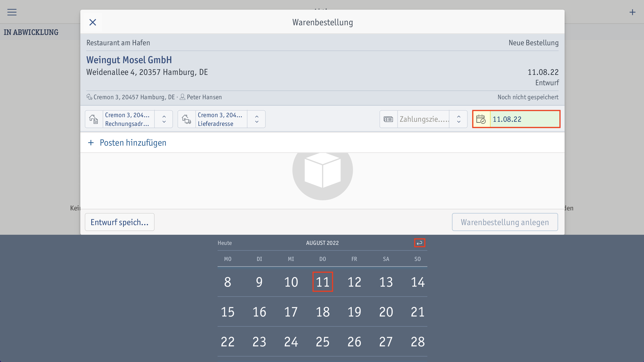
Task: Select August 22 in calendar
Action: (x=227, y=341)
